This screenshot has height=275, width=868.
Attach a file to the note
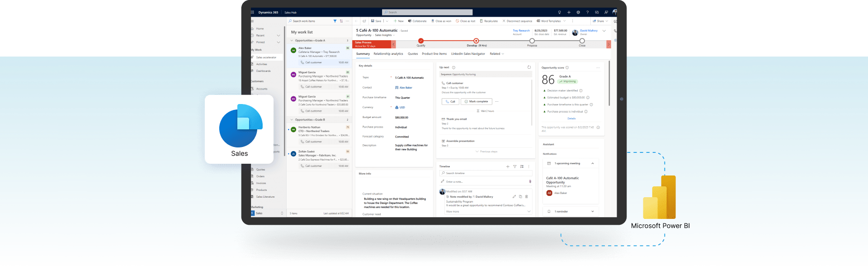click(530, 181)
